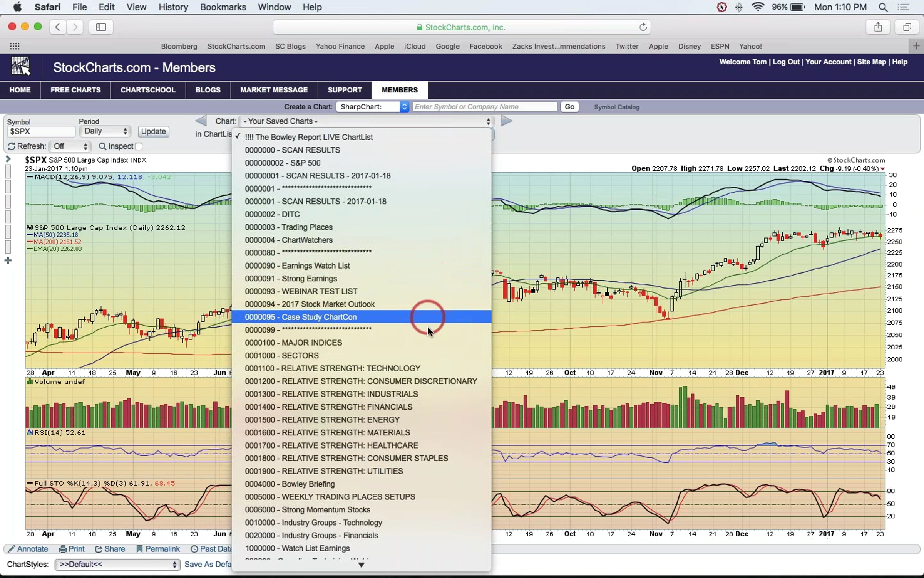Click the Log Out link
Viewport: 924px width, 578px height.
click(x=786, y=62)
